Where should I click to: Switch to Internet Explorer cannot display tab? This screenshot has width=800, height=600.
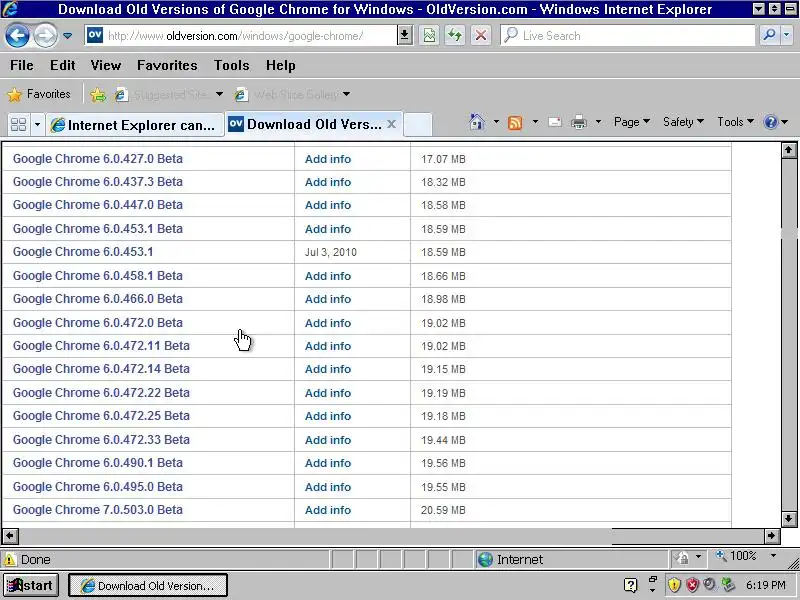tap(135, 125)
